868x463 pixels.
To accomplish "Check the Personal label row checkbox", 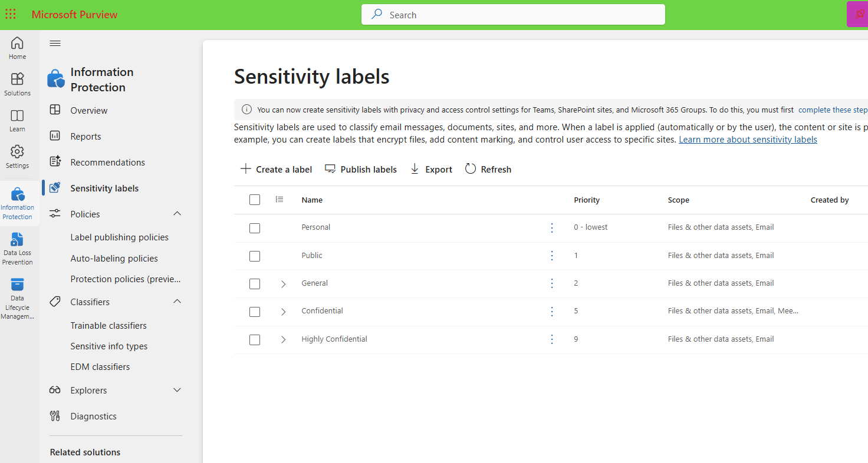I will 254,228.
